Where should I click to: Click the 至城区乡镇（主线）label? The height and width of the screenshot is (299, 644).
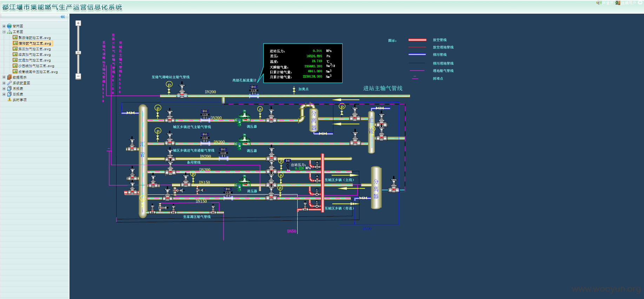339,180
